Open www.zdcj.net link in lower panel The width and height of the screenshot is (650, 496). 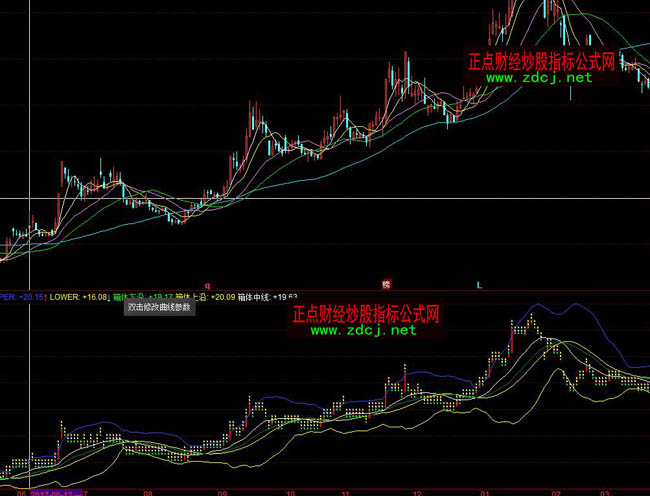pyautogui.click(x=365, y=330)
